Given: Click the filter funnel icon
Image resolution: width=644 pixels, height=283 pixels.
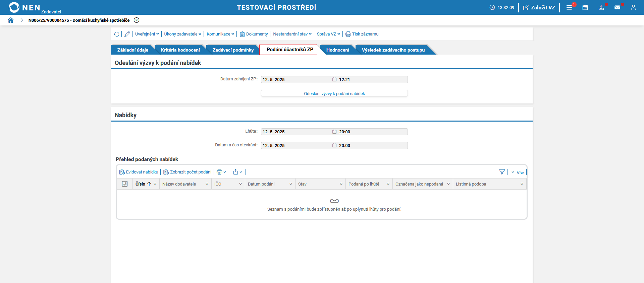Looking at the screenshot, I should pos(502,172).
